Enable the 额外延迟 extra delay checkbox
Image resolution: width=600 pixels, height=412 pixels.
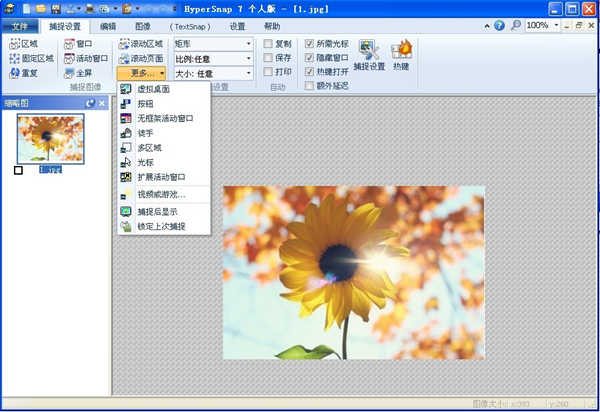309,86
